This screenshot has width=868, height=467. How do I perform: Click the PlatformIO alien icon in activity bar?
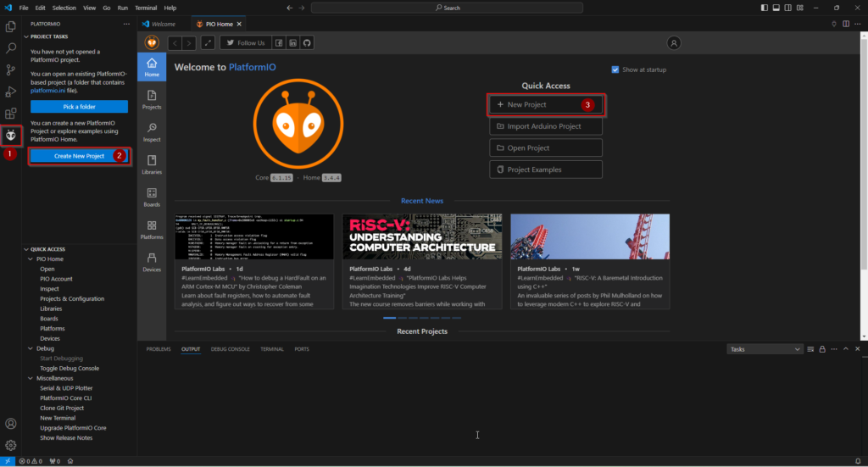pyautogui.click(x=10, y=135)
